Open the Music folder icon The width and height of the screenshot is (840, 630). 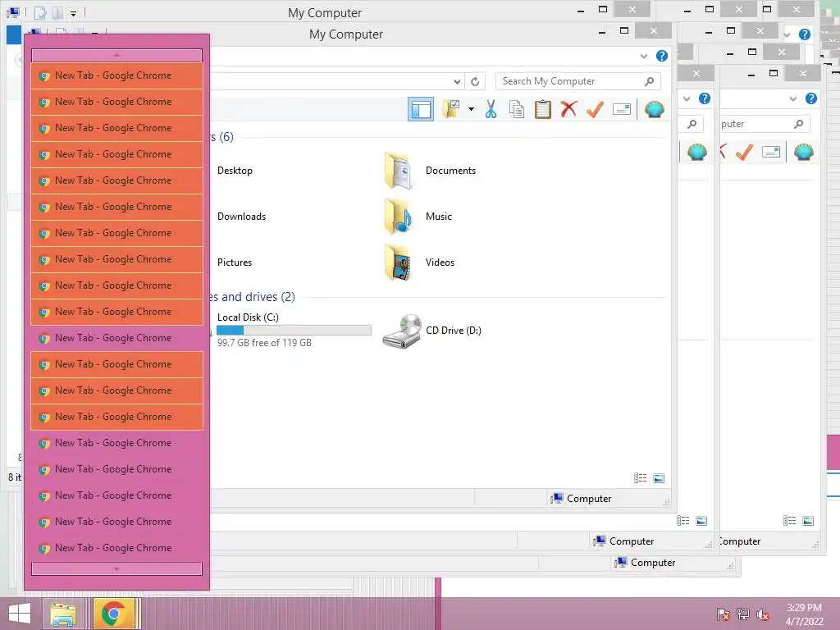coord(398,217)
